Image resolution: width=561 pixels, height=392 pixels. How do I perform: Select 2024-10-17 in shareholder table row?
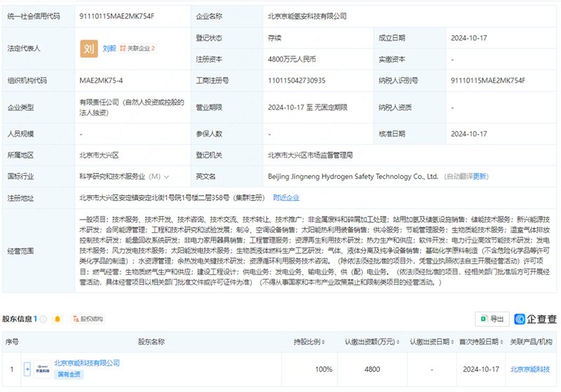[x=481, y=370]
